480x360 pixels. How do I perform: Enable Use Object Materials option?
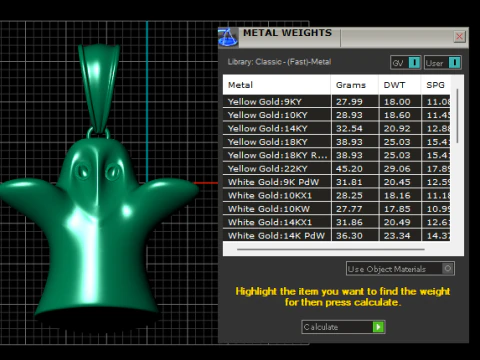click(400, 269)
